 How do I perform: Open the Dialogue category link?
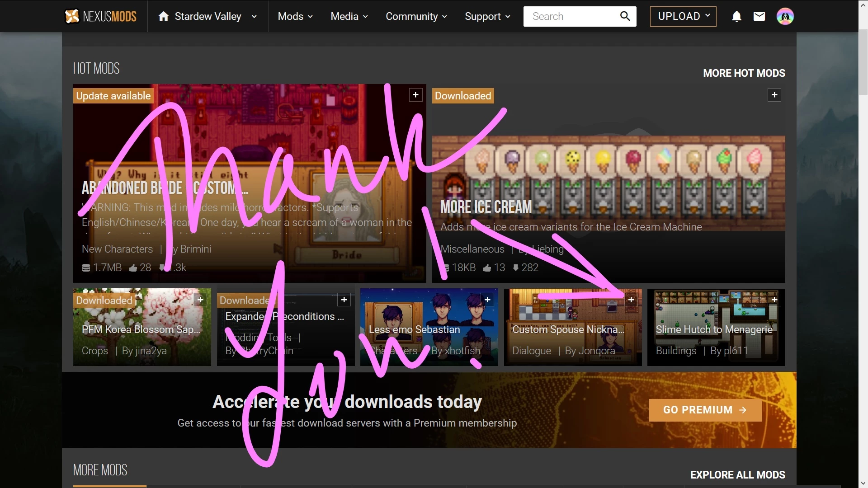(532, 351)
